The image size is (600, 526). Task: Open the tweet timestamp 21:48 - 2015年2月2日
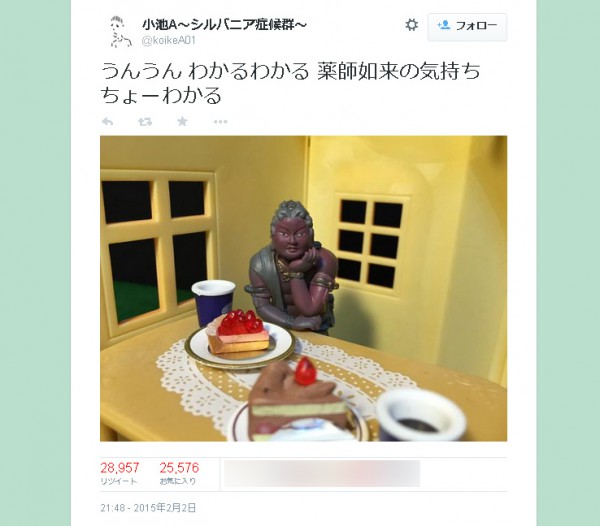pyautogui.click(x=148, y=508)
